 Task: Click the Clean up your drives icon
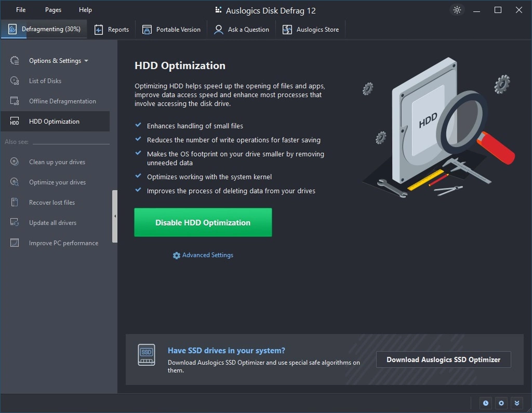[15, 162]
